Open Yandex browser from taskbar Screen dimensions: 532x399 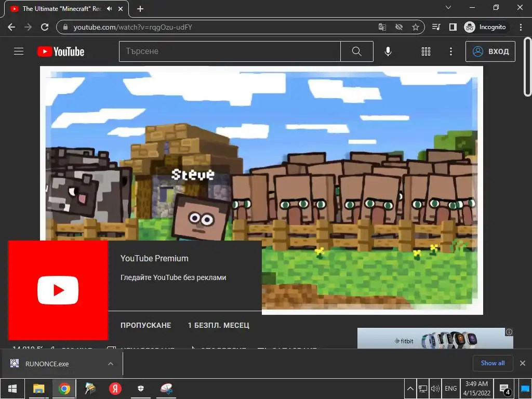point(115,389)
